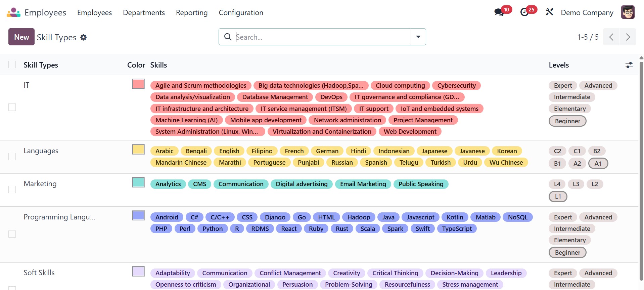The width and height of the screenshot is (644, 290).
Task: Open the Configuration menu
Action: tap(241, 12)
